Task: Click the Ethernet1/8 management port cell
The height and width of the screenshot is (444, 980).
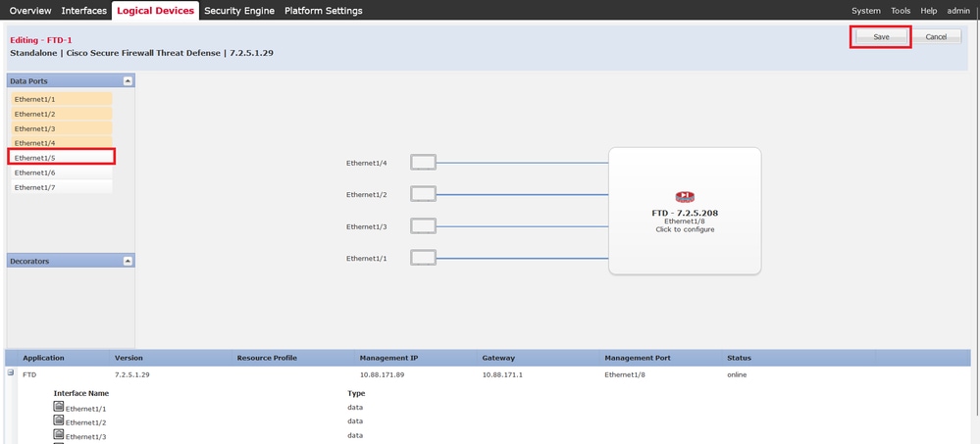Action: tap(624, 374)
